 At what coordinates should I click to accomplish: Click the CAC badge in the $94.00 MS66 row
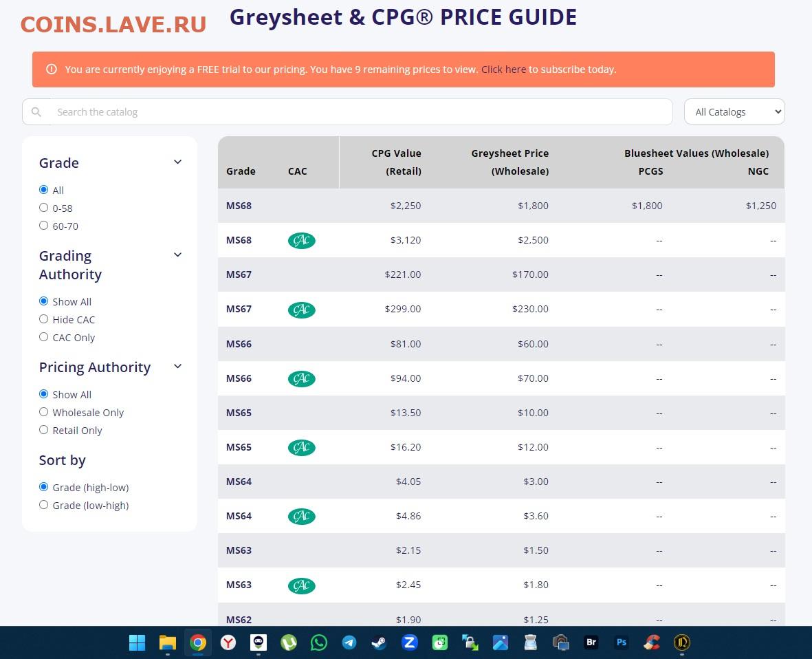tap(301, 379)
